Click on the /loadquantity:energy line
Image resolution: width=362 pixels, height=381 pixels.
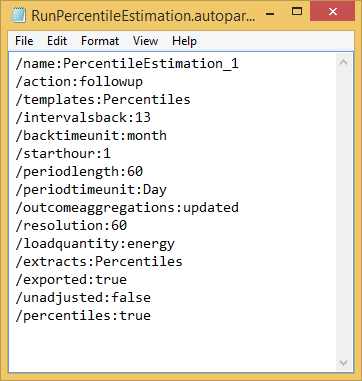95,243
